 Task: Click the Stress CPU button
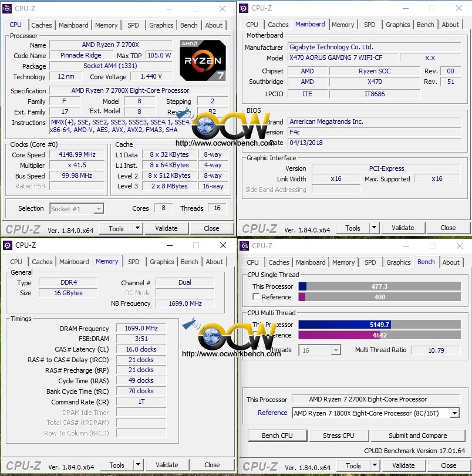pos(339,436)
